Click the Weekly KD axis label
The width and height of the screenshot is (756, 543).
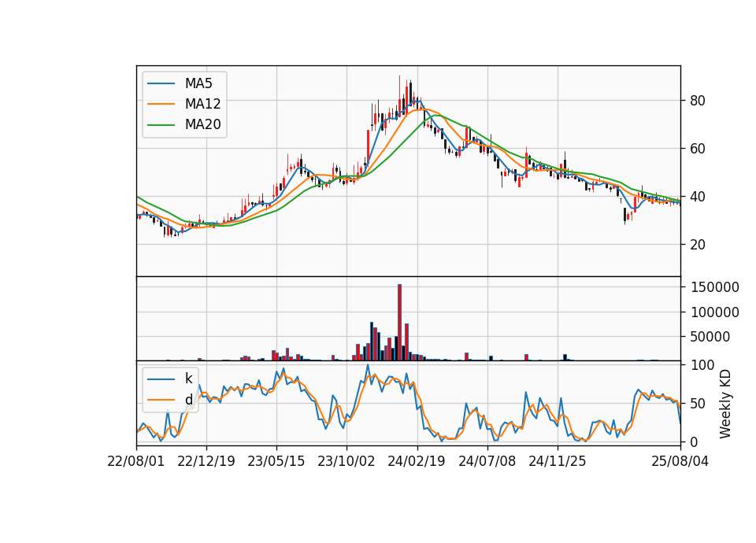[x=725, y=404]
